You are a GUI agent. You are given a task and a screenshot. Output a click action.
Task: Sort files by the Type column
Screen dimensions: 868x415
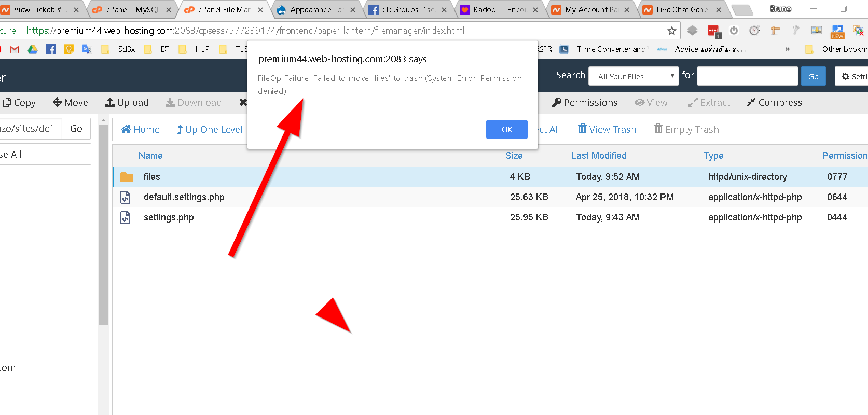[x=713, y=156]
